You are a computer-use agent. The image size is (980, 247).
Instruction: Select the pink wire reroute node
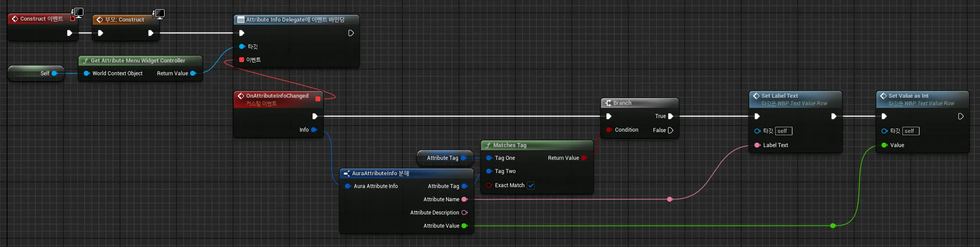point(670,199)
